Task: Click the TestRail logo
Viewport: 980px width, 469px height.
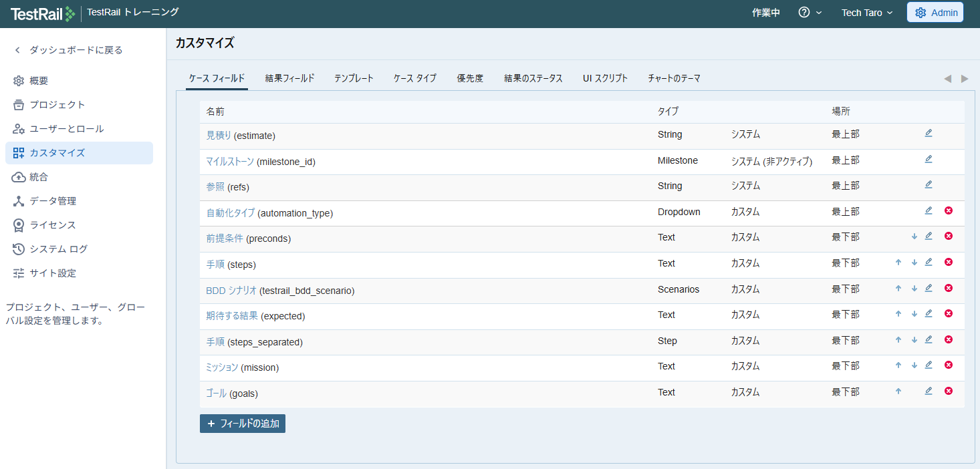Action: (42, 13)
